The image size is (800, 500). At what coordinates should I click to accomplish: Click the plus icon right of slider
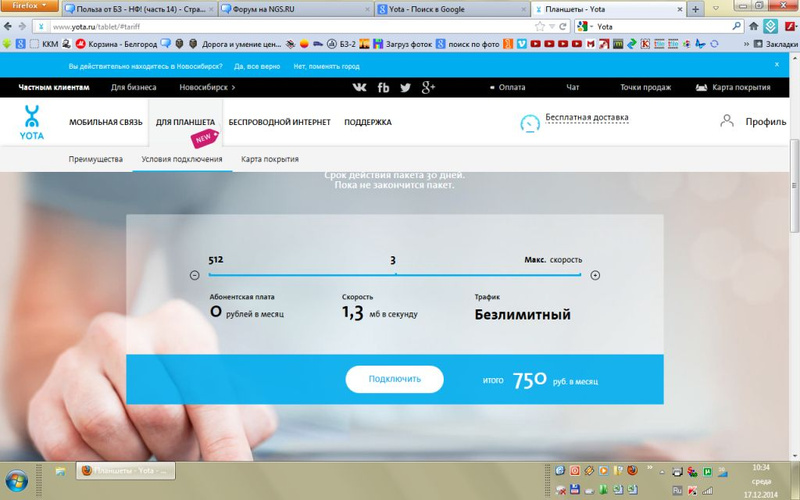point(595,276)
